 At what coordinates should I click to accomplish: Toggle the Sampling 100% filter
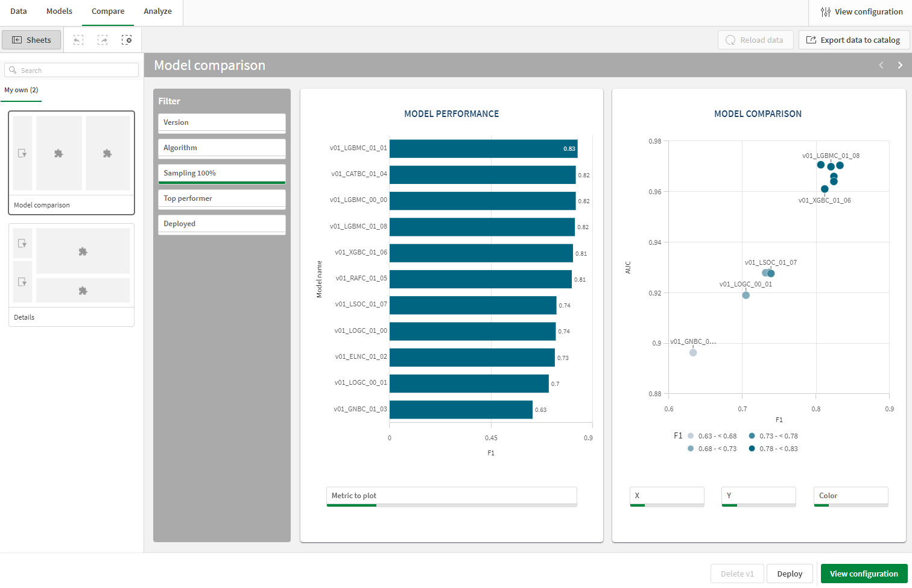(x=221, y=173)
